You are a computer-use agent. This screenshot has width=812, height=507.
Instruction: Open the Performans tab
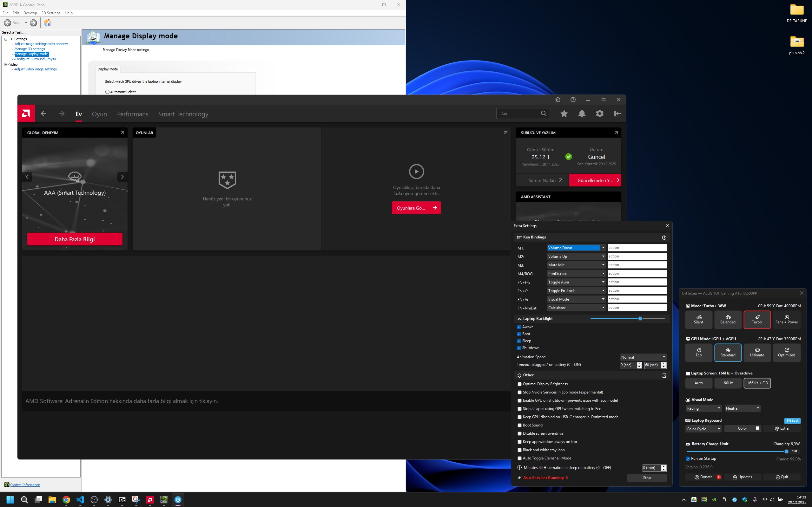pyautogui.click(x=133, y=114)
